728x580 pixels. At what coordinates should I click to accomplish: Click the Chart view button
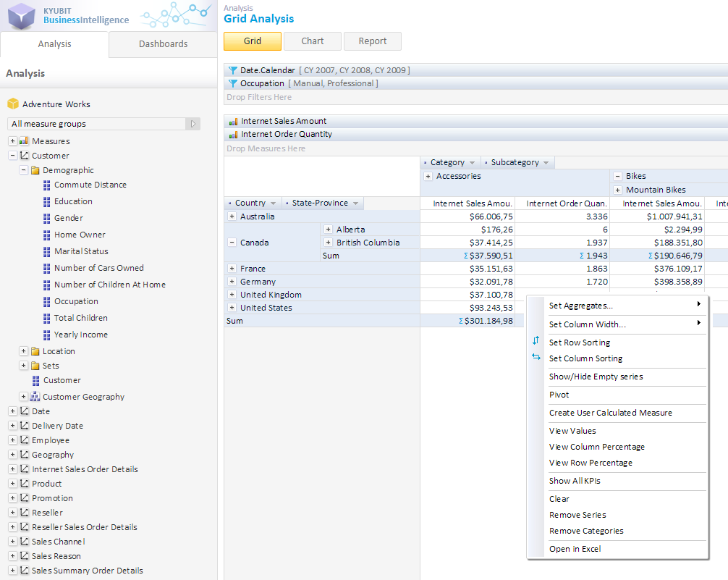313,41
